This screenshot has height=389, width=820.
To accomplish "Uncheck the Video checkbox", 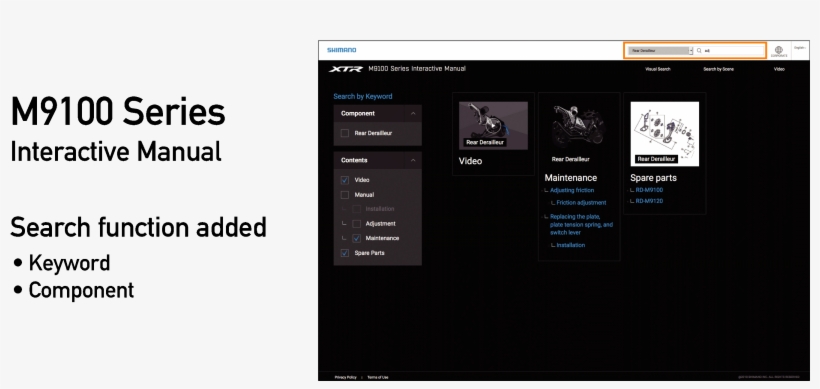I will click(x=345, y=180).
